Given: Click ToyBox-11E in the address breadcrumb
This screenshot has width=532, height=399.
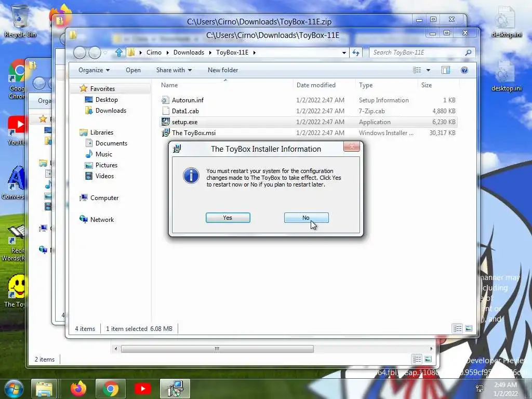Looking at the screenshot, I should [x=232, y=52].
